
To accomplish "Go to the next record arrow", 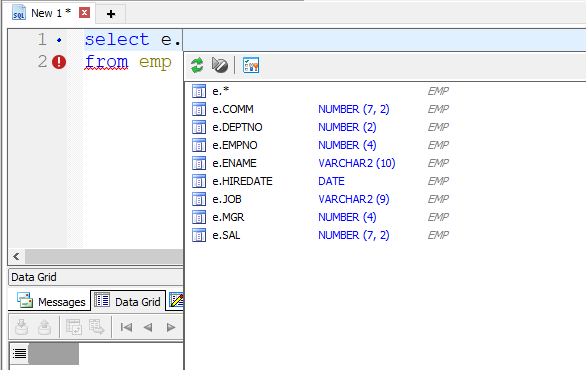I will (171, 328).
